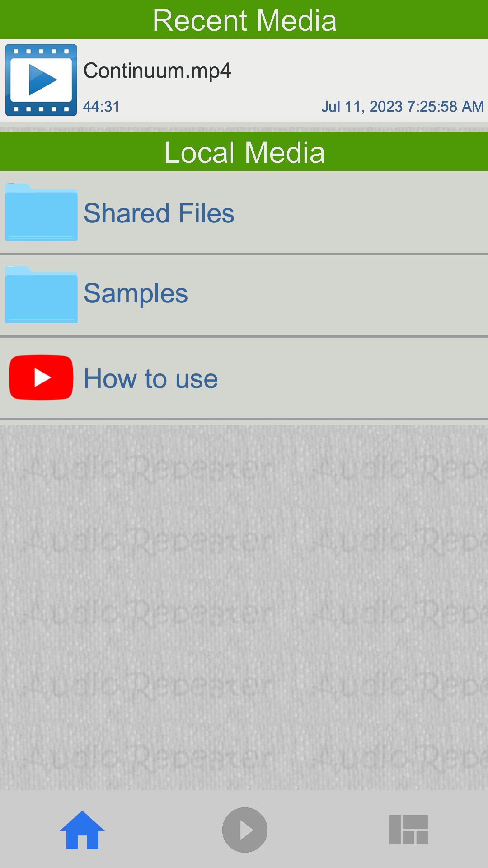Click the Local Media header
Screen dimensions: 488x868
coord(244,151)
